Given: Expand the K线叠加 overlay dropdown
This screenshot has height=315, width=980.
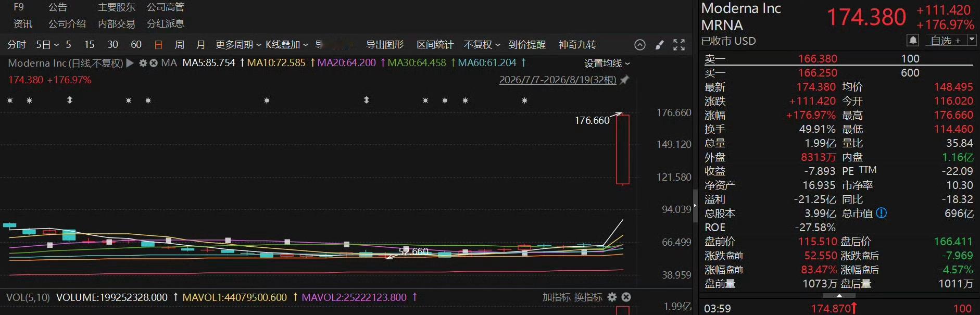Looking at the screenshot, I should [287, 45].
